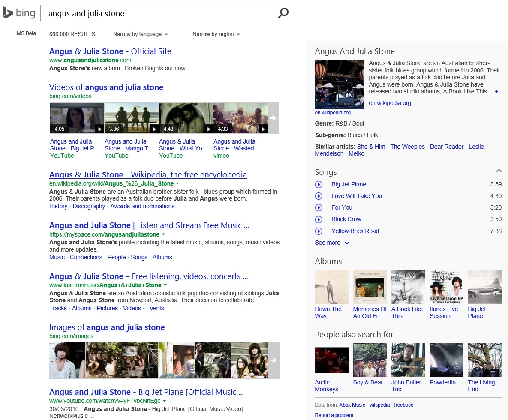This screenshot has height=420, width=508.
Task: Expand the description with the plus icon
Action: [496, 92]
